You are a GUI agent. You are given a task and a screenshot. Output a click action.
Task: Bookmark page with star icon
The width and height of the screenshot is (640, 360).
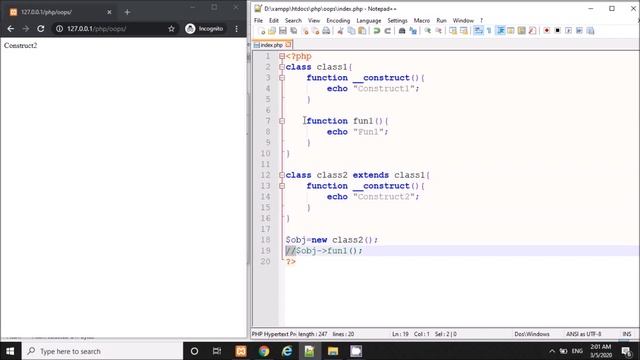click(171, 29)
